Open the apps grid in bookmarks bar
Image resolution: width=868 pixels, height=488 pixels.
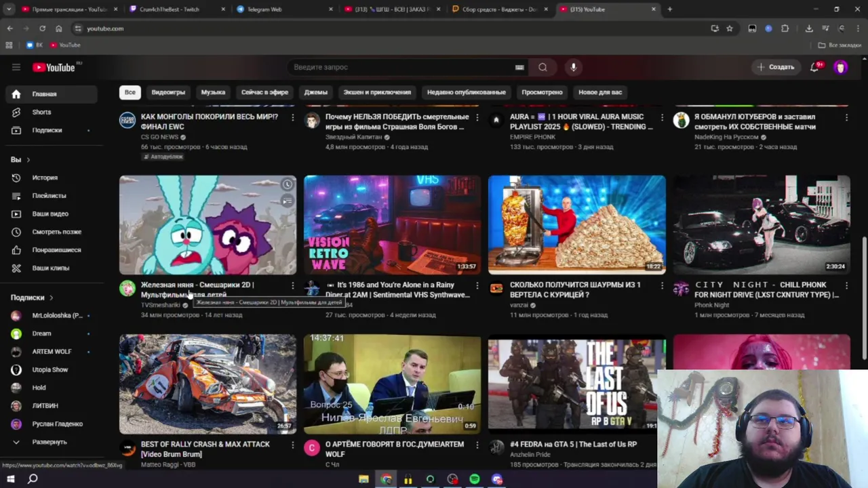9,45
